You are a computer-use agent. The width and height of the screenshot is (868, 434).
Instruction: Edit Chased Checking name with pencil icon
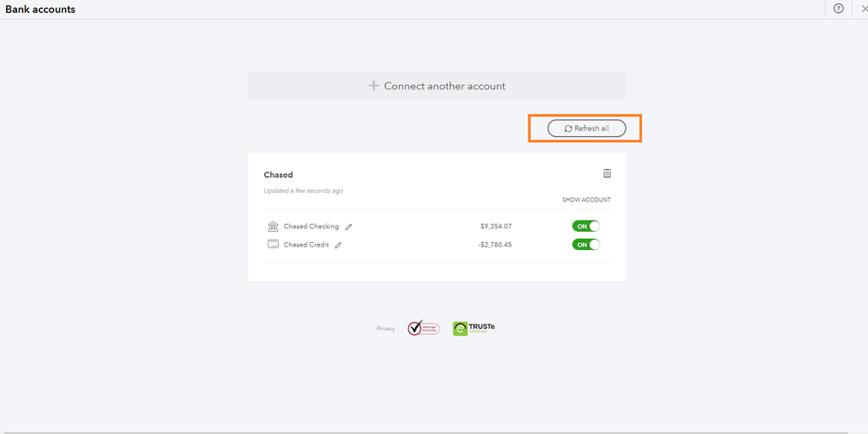(348, 227)
